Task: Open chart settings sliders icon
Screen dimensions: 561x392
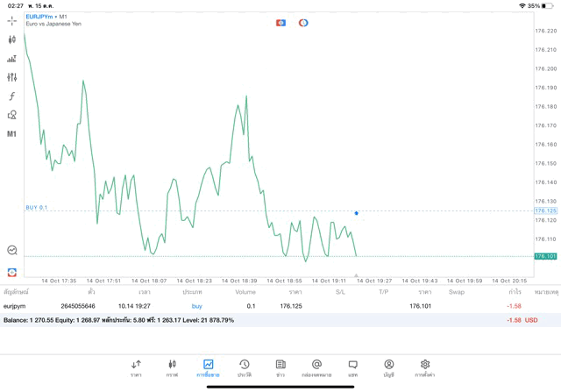Action: 12,77
